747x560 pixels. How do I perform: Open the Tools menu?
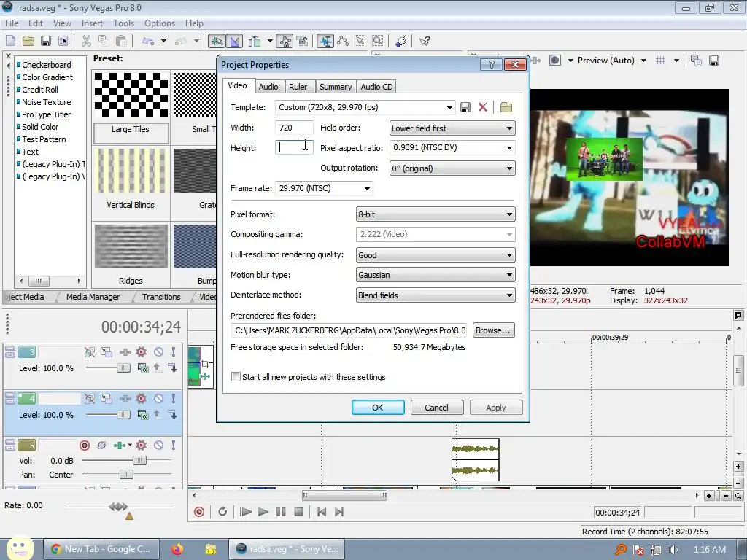coord(123,23)
